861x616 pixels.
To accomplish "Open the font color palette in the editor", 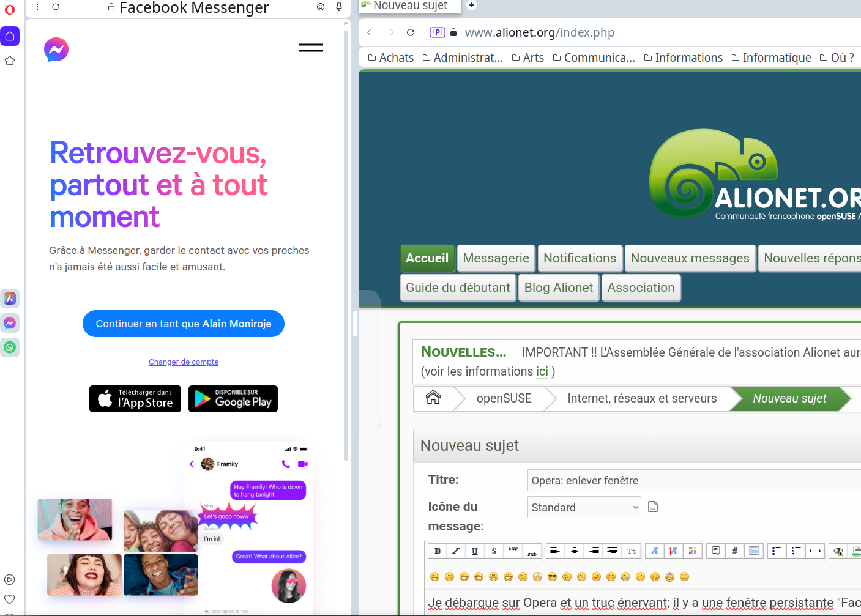I will click(692, 551).
